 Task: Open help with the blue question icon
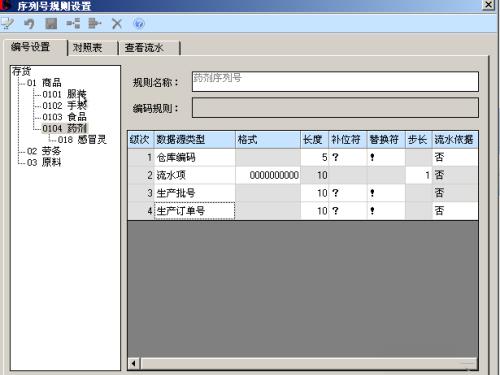(x=139, y=24)
